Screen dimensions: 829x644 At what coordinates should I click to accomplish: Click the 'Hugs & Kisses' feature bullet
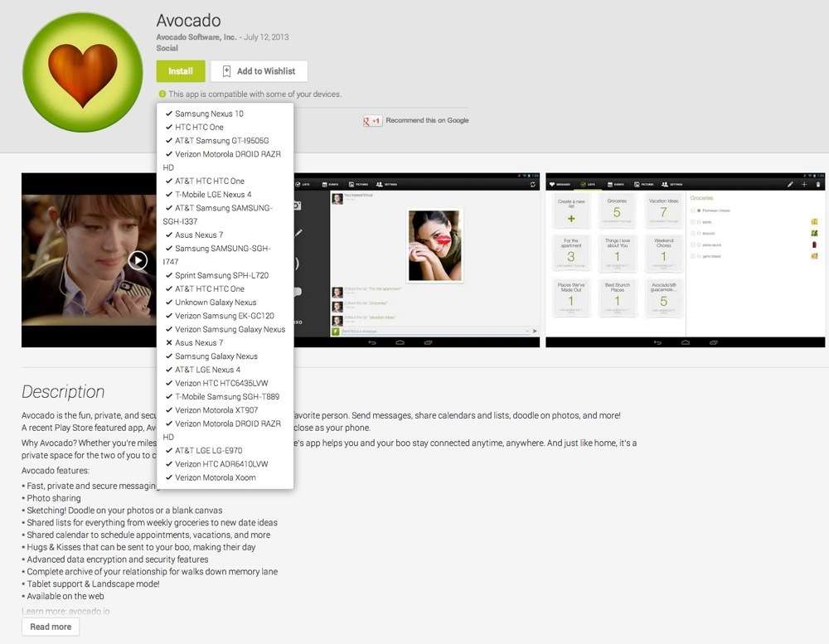pos(138,547)
